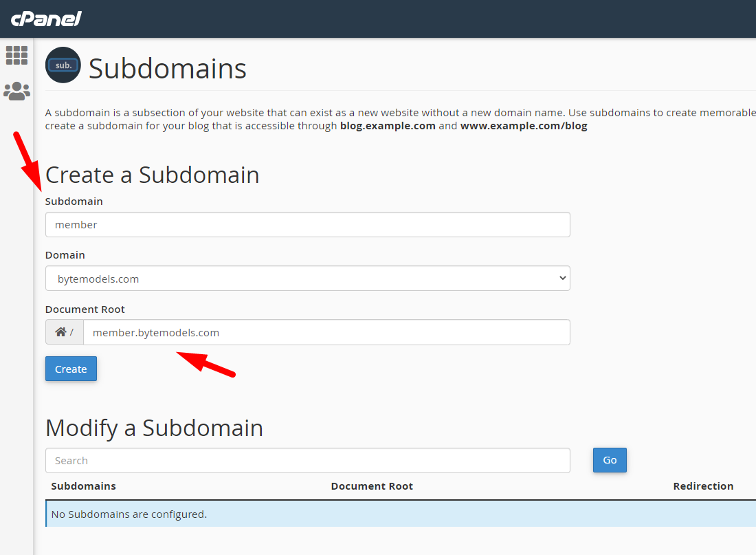The height and width of the screenshot is (555, 756).
Task: Click the 'Subdomain' field label
Action: click(74, 202)
